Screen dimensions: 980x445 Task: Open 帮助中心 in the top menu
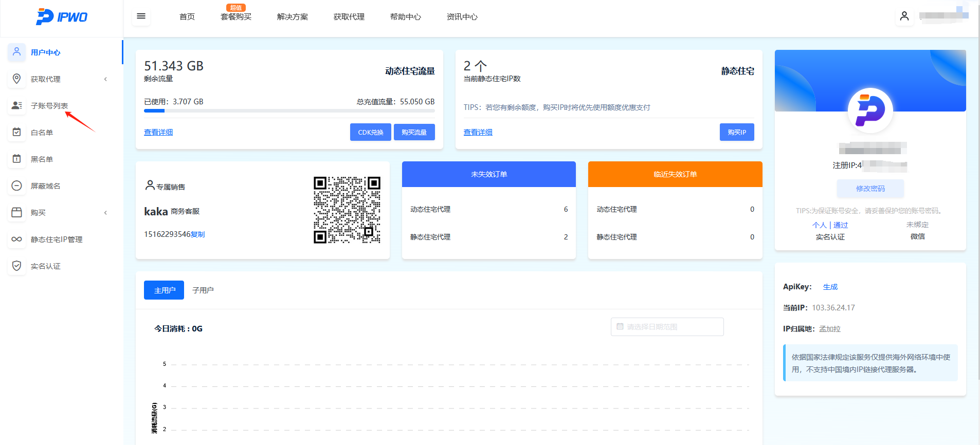[x=405, y=17]
